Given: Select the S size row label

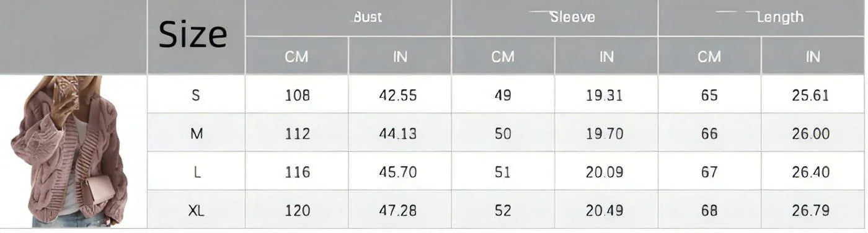Looking at the screenshot, I should tap(196, 95).
